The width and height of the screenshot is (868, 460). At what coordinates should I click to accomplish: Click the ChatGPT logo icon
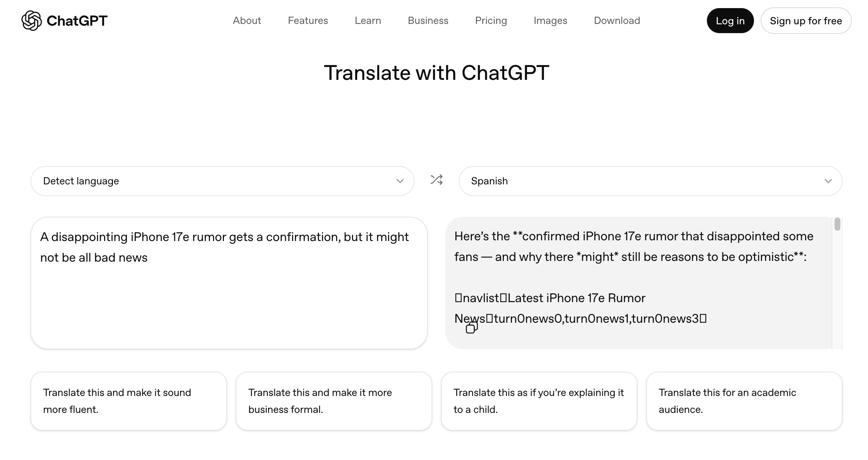click(x=32, y=21)
